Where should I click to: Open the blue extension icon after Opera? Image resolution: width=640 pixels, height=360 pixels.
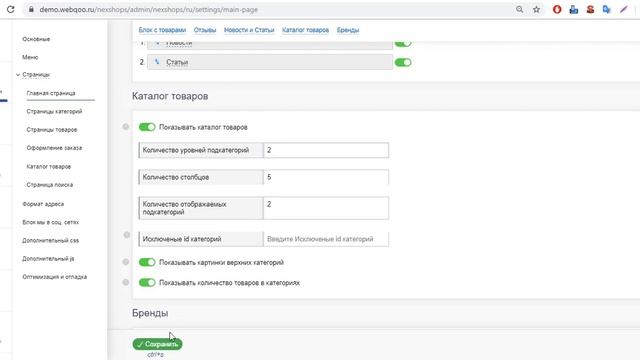[x=573, y=9]
